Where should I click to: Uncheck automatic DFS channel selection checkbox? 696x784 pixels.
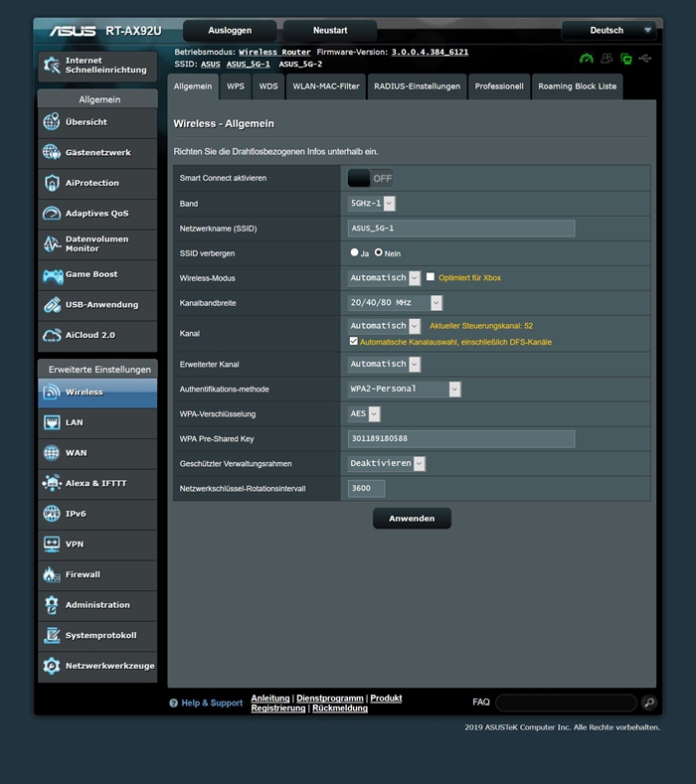click(354, 341)
